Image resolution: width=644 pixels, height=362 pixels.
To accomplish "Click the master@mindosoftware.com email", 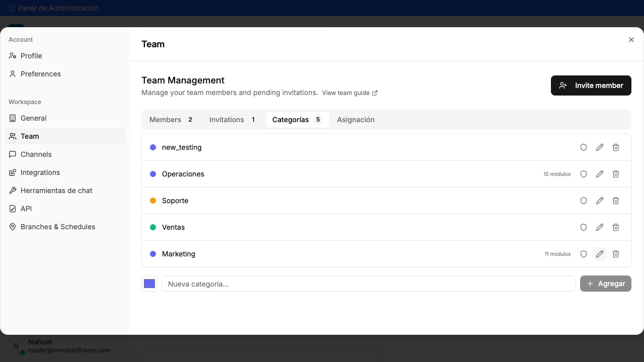I will click(69, 350).
